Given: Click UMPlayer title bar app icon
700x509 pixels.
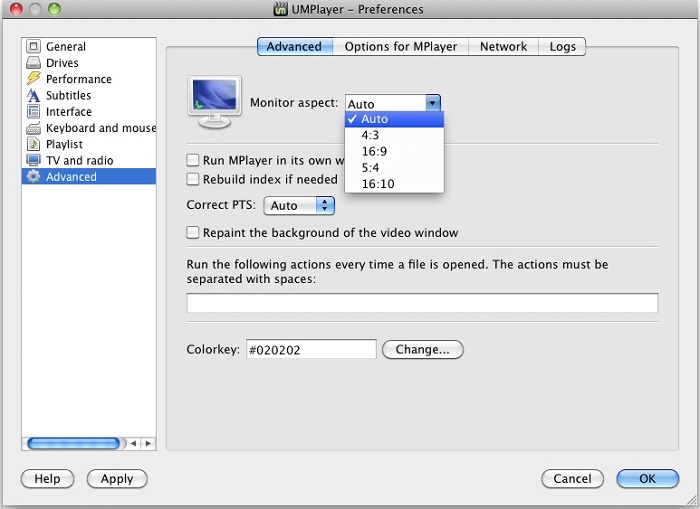Looking at the screenshot, I should click(280, 9).
